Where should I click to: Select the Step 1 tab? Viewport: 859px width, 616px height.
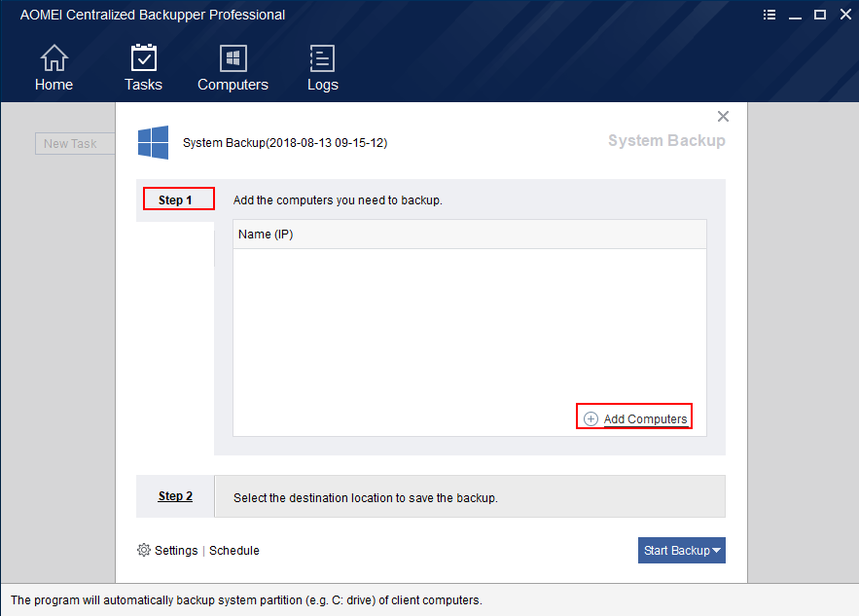coord(175,200)
